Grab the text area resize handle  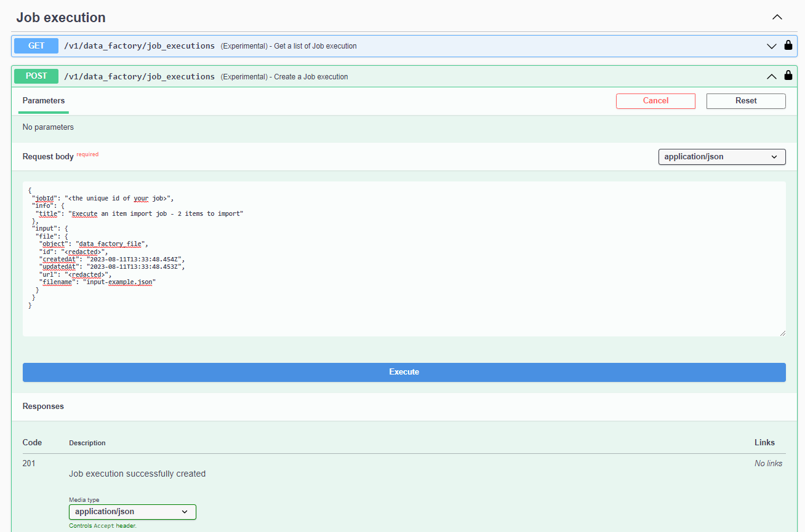click(x=782, y=333)
